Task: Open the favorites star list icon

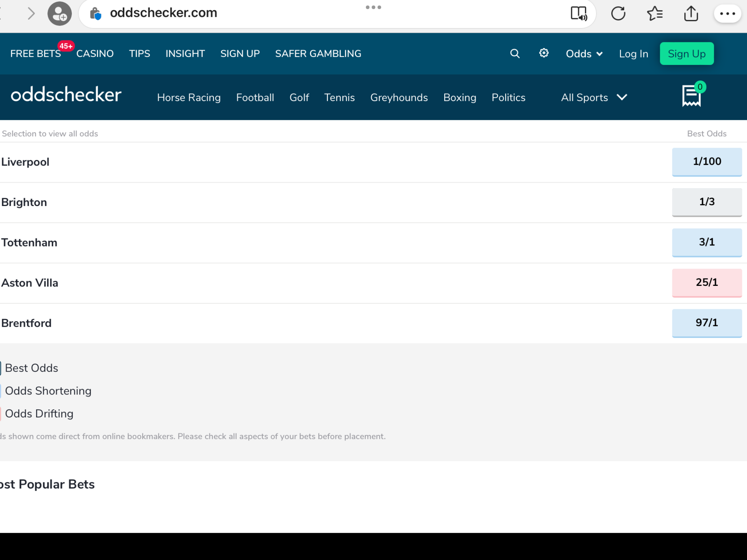Action: click(655, 14)
